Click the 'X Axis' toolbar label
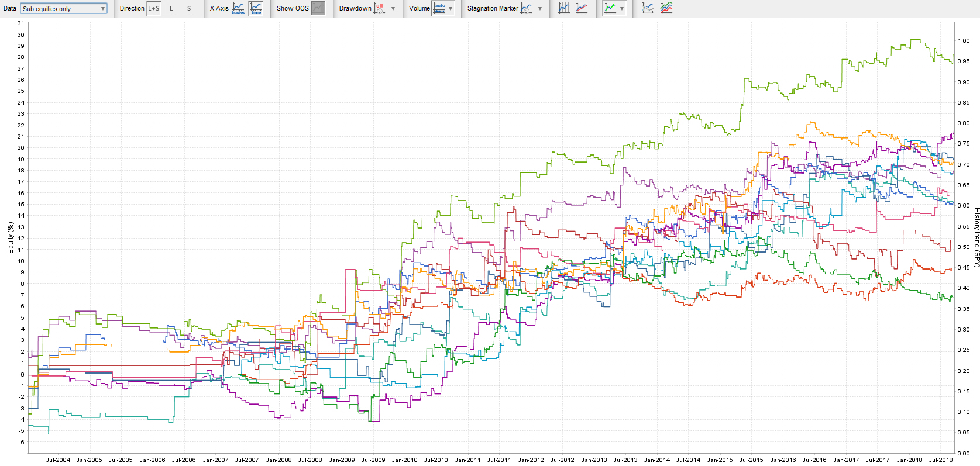 pos(219,8)
